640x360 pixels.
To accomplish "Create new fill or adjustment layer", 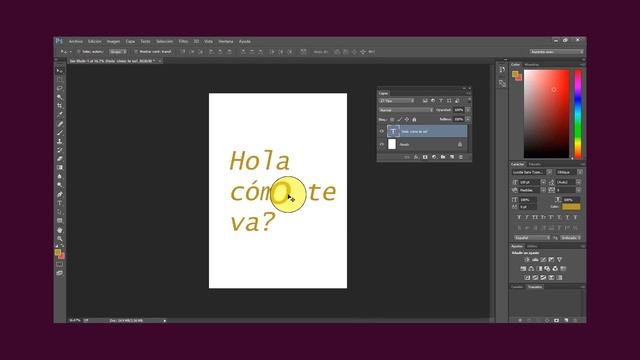I will tap(434, 157).
